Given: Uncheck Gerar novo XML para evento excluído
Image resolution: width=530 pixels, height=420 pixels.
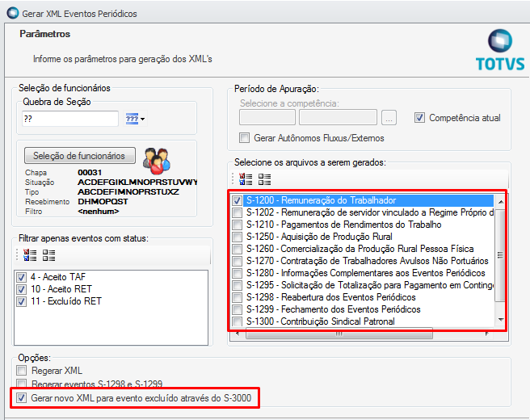Looking at the screenshot, I should pos(22,397).
